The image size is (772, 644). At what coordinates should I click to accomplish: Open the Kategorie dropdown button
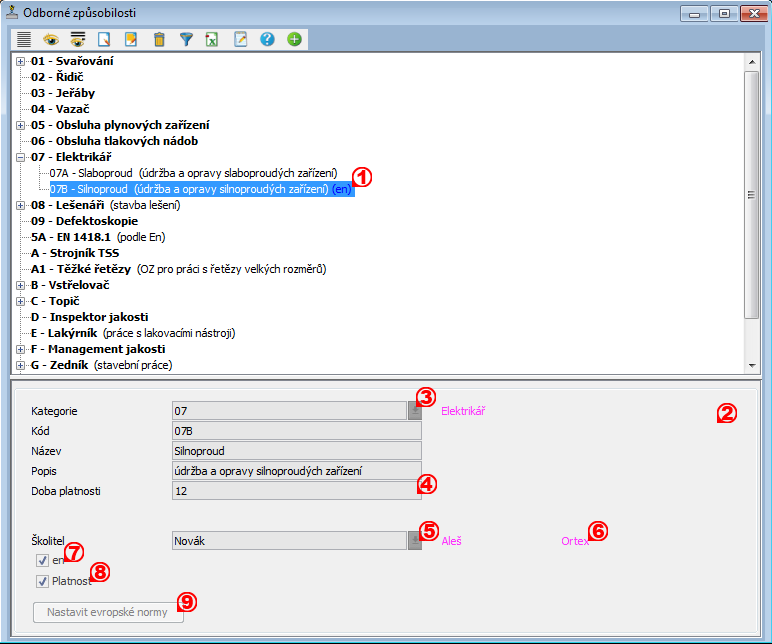pos(414,411)
